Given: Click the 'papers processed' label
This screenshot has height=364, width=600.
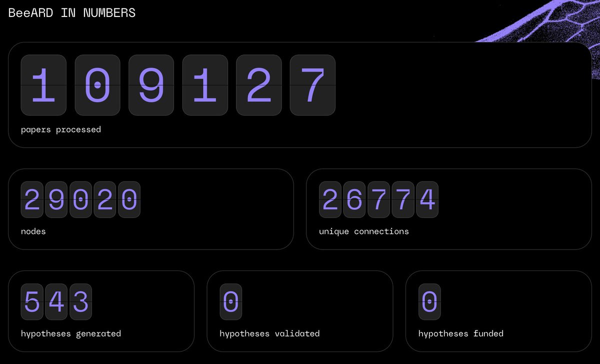Looking at the screenshot, I should pos(61,129).
